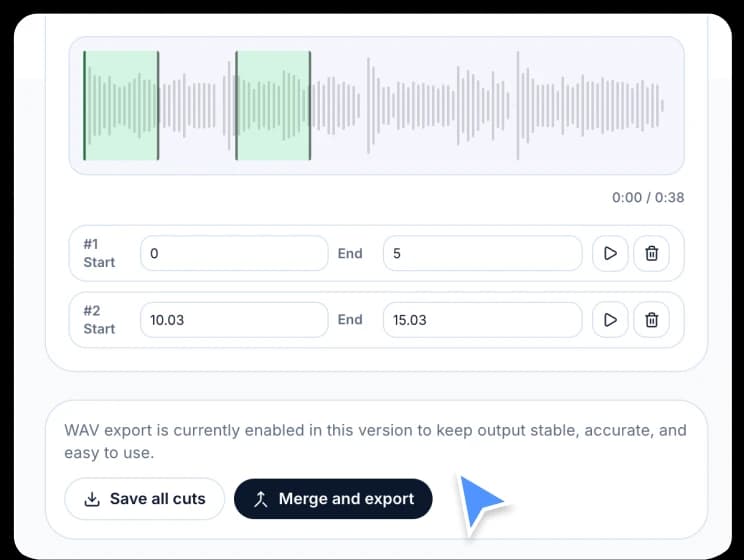Click the 0:00 / 0:38 time display
This screenshot has width=744, height=560.
click(x=648, y=198)
